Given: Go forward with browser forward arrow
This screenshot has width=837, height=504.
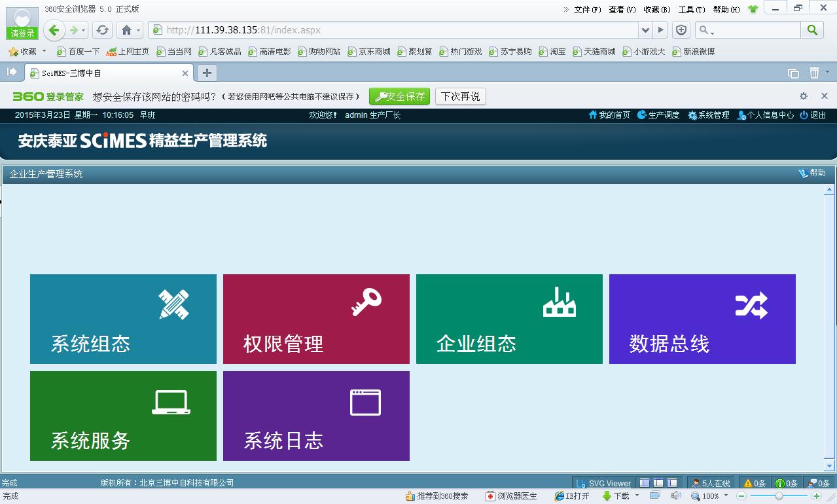Looking at the screenshot, I should coord(74,30).
